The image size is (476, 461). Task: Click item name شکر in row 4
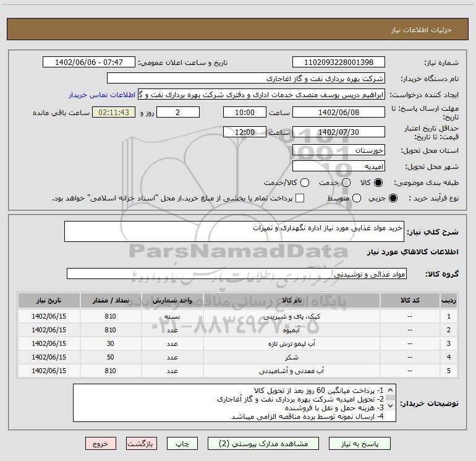point(291,358)
